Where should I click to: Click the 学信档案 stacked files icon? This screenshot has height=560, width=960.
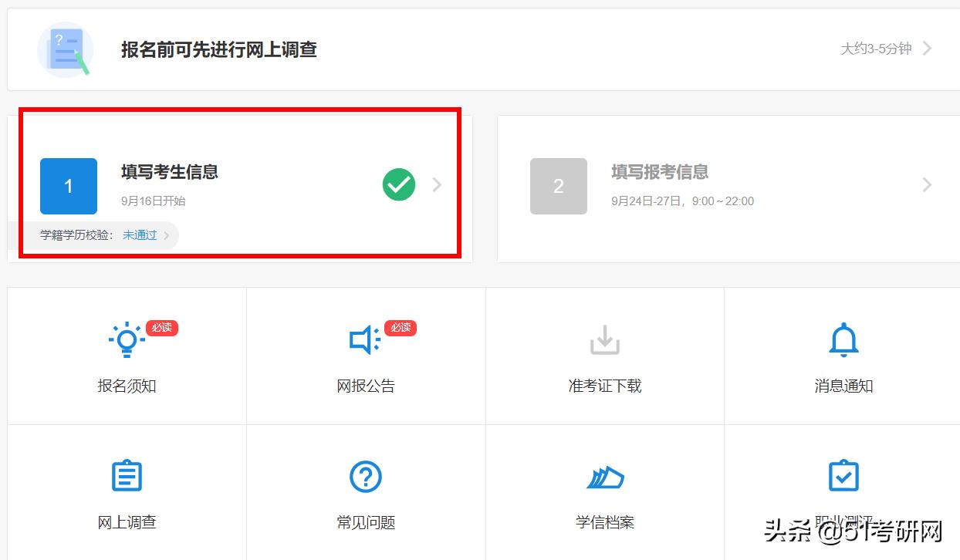click(605, 477)
